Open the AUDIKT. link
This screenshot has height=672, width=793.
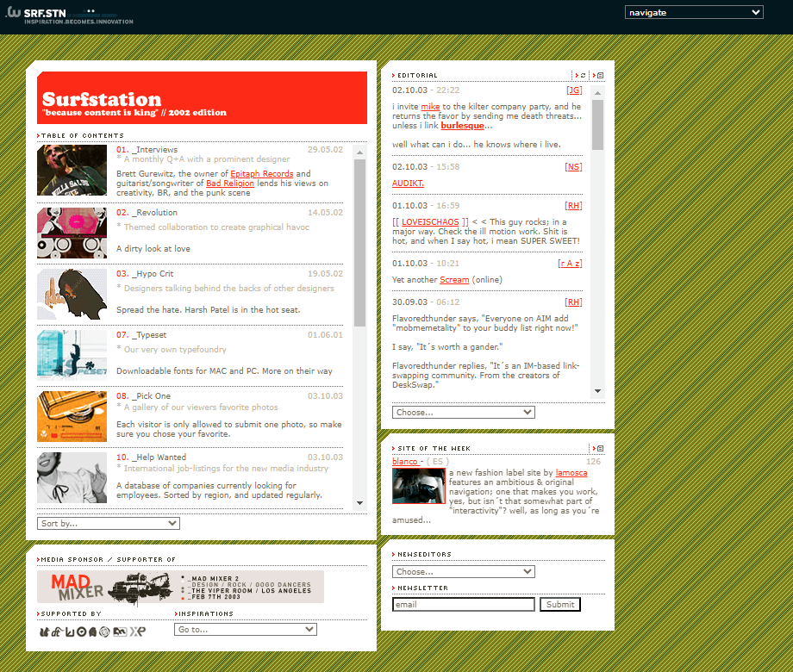(x=408, y=183)
